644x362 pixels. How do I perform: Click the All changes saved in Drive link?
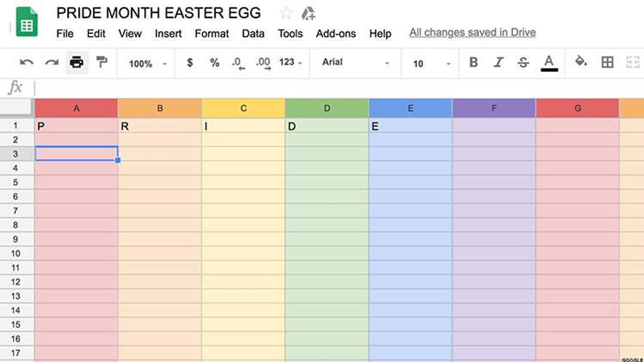[x=472, y=32]
